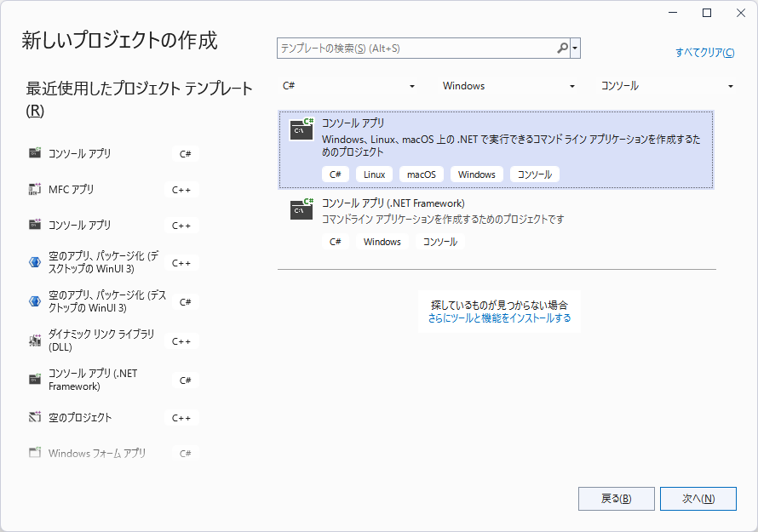Image resolution: width=758 pixels, height=532 pixels.
Task: Click the ダイナミック リンク ライブラリ (DLL) icon
Action: (x=35, y=341)
